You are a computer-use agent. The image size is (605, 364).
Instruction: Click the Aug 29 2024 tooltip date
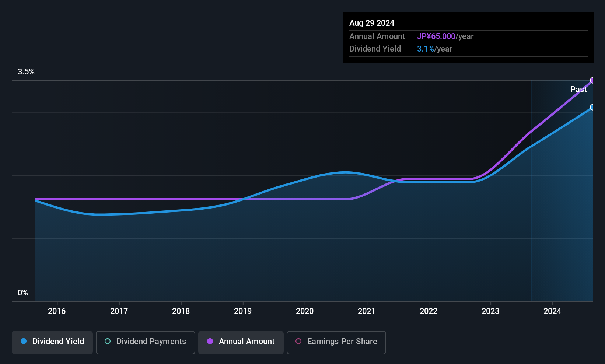pos(372,23)
